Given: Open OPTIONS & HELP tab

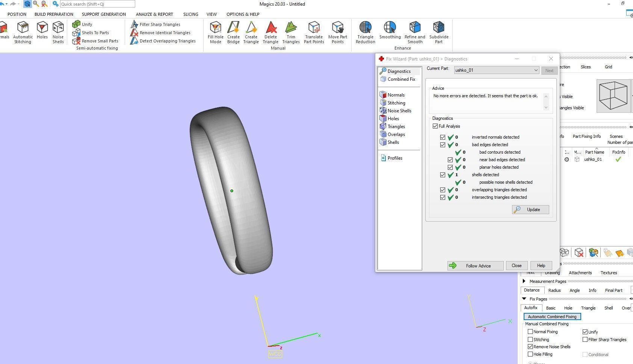Looking at the screenshot, I should [243, 14].
